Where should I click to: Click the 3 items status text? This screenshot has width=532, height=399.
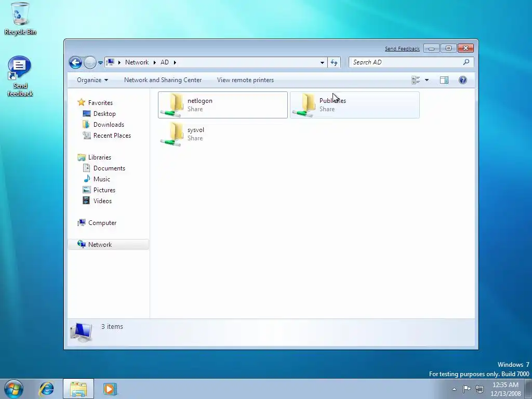112,327
